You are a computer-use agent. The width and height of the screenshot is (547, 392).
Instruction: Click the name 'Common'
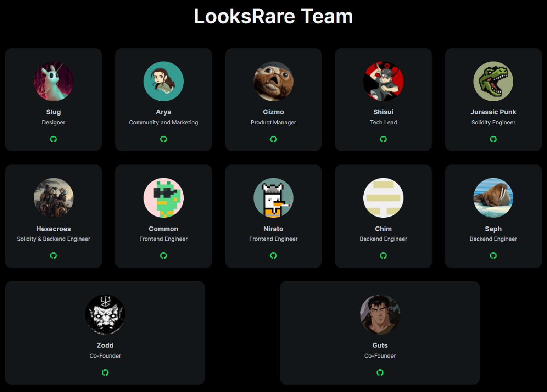pos(164,228)
